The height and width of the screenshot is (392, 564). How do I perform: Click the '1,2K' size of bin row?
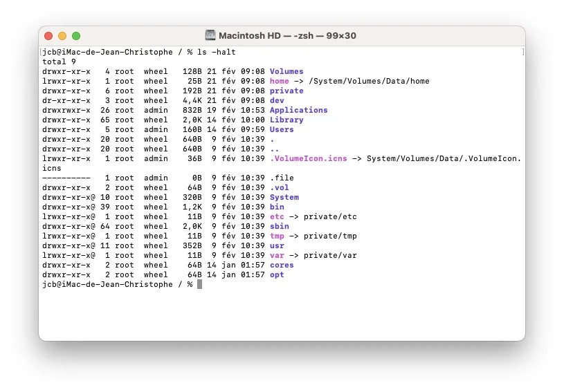(192, 207)
